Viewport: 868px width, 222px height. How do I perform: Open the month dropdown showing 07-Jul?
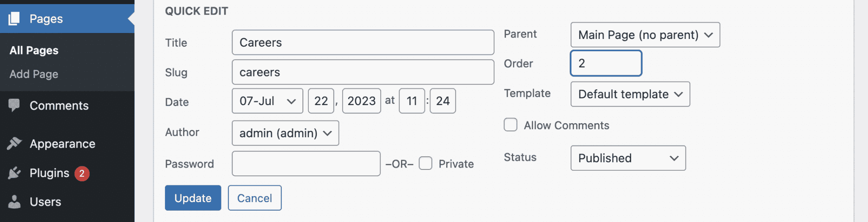coord(267,101)
